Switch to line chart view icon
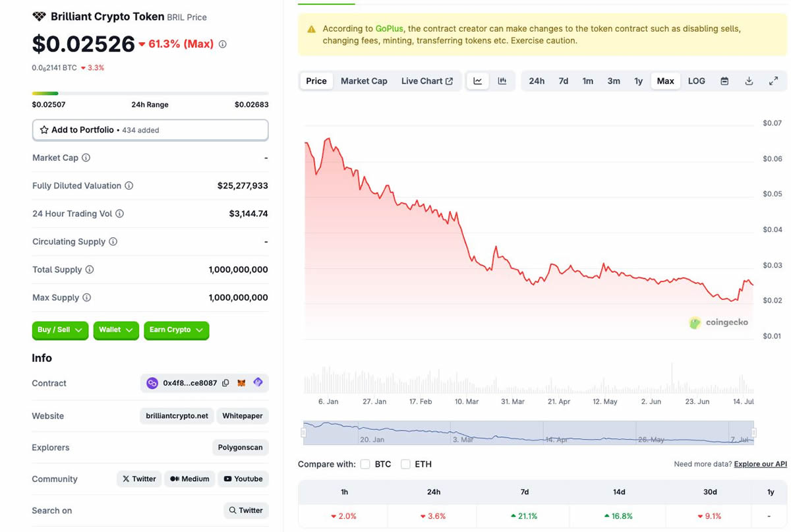 click(478, 81)
